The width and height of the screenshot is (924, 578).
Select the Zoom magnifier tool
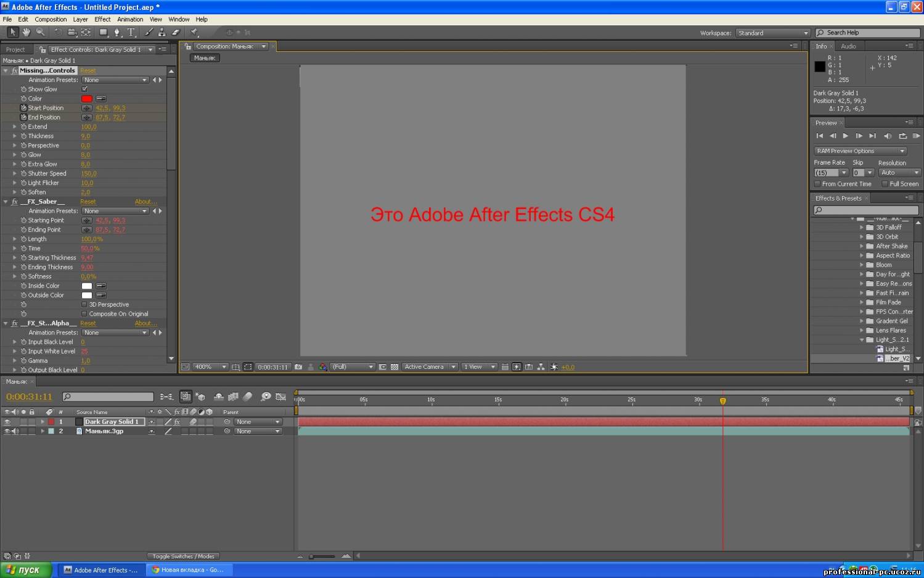click(40, 32)
